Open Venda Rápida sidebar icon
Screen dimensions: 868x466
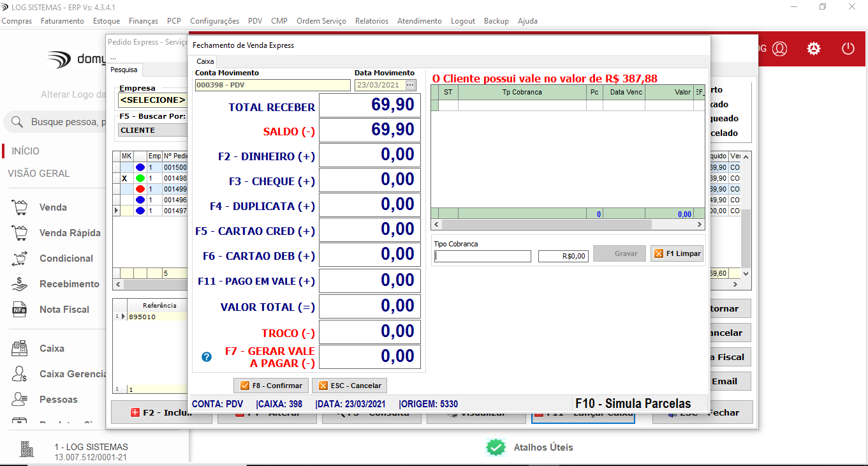click(x=20, y=233)
